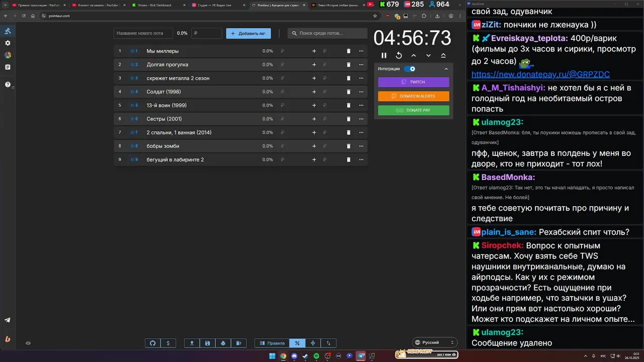Delete the бобры зомби lot
644x362 pixels.
(x=349, y=146)
